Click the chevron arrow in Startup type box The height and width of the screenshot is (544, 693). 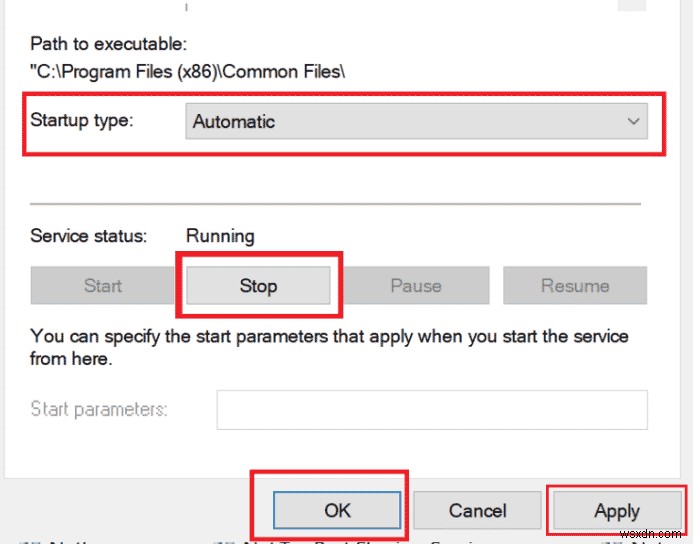[x=633, y=121]
